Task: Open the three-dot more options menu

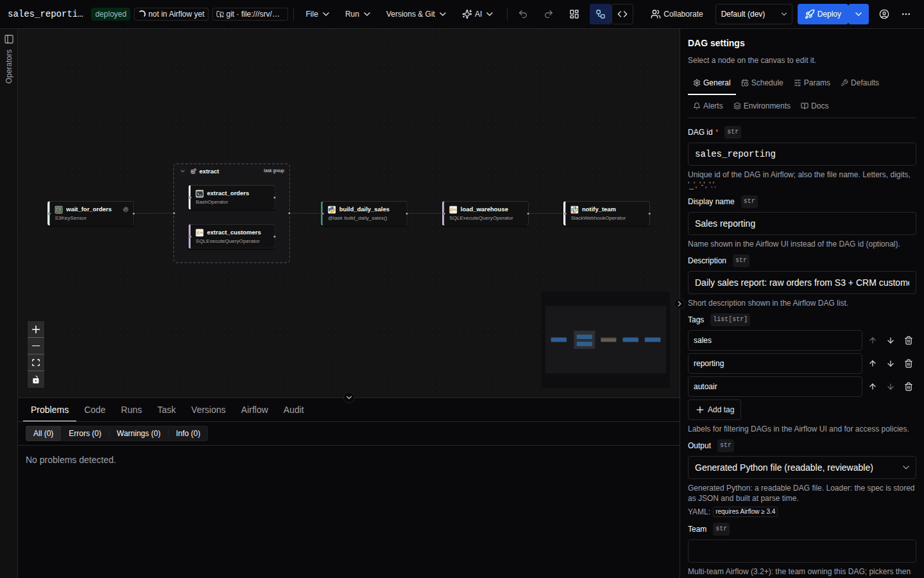Action: 906,14
